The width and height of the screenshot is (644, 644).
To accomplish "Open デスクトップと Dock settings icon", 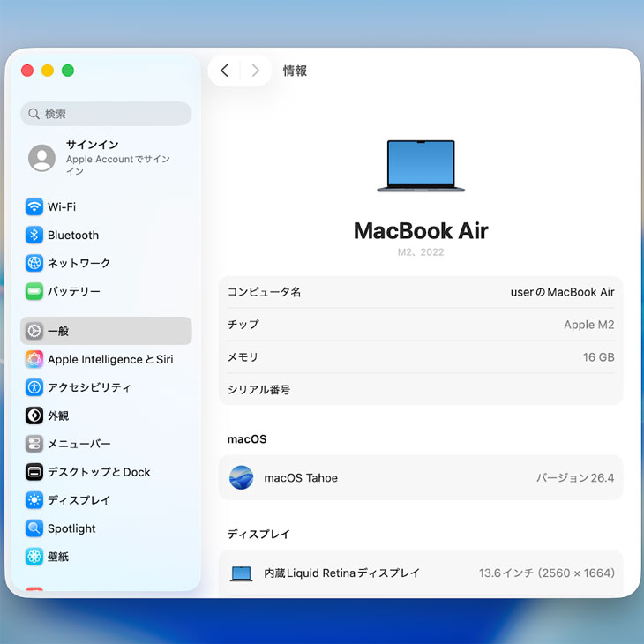I will pyautogui.click(x=34, y=472).
